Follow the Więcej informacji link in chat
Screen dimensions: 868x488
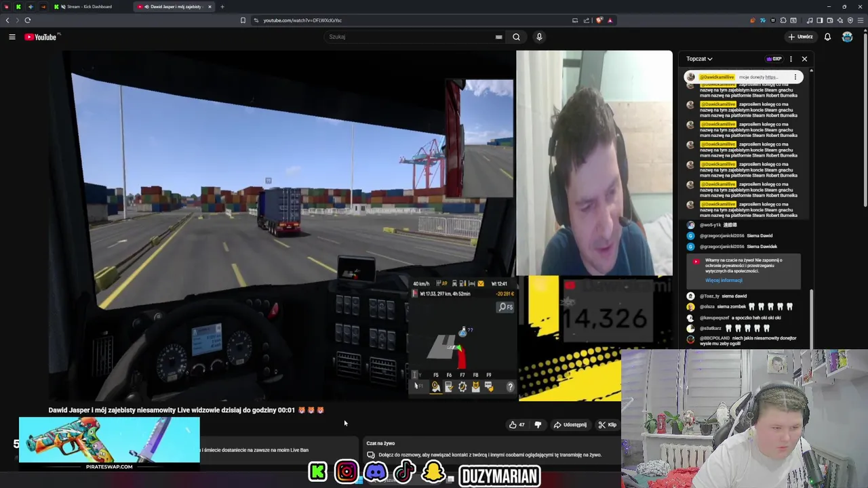[x=724, y=281]
